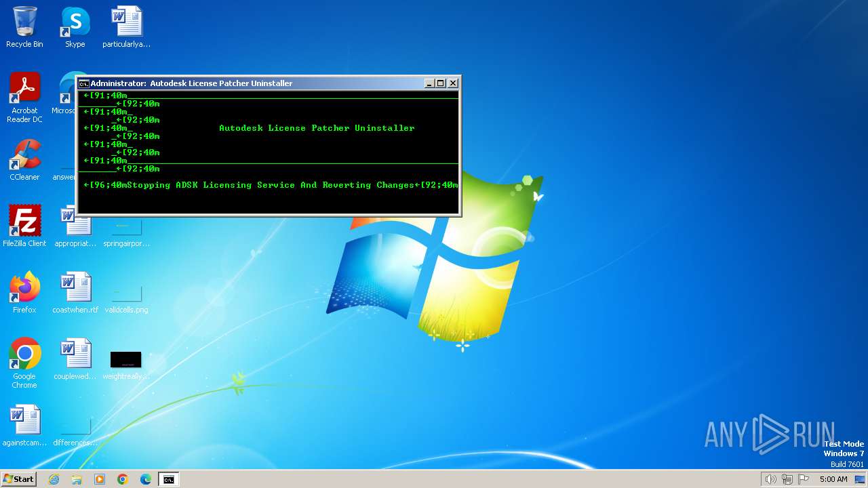Open Internet Explorer from the taskbar
Viewport: 868px width, 488px height.
pos(54,479)
